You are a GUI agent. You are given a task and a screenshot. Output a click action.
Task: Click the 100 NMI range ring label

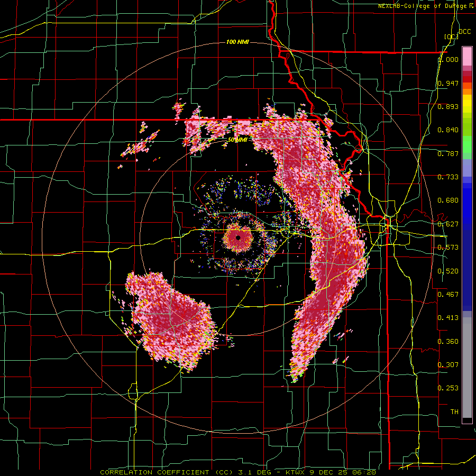tap(237, 42)
